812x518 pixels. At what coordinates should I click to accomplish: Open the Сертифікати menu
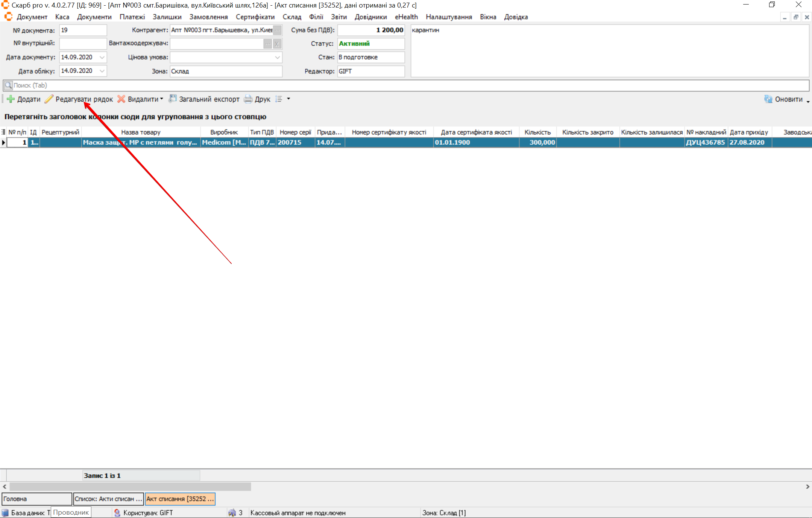tap(255, 17)
